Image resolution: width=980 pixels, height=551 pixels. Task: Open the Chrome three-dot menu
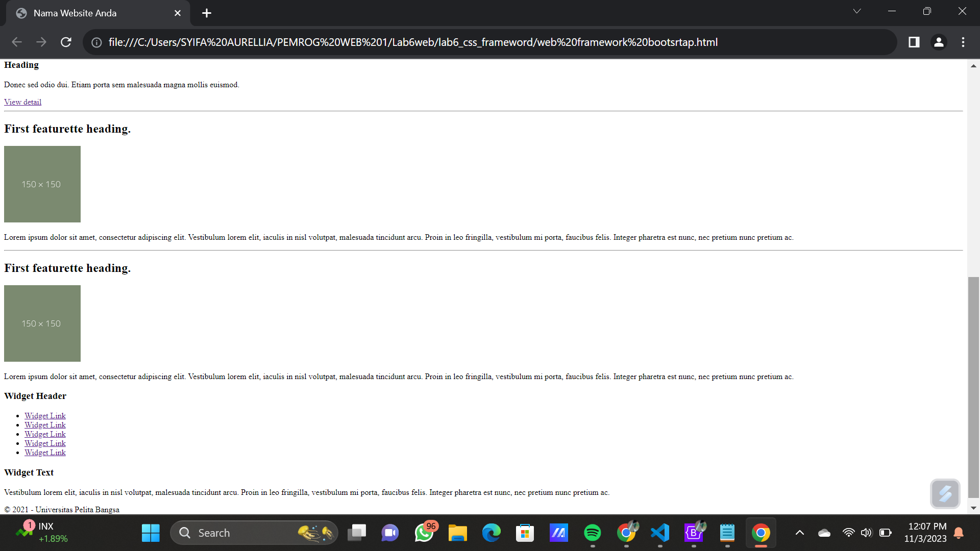[964, 42]
